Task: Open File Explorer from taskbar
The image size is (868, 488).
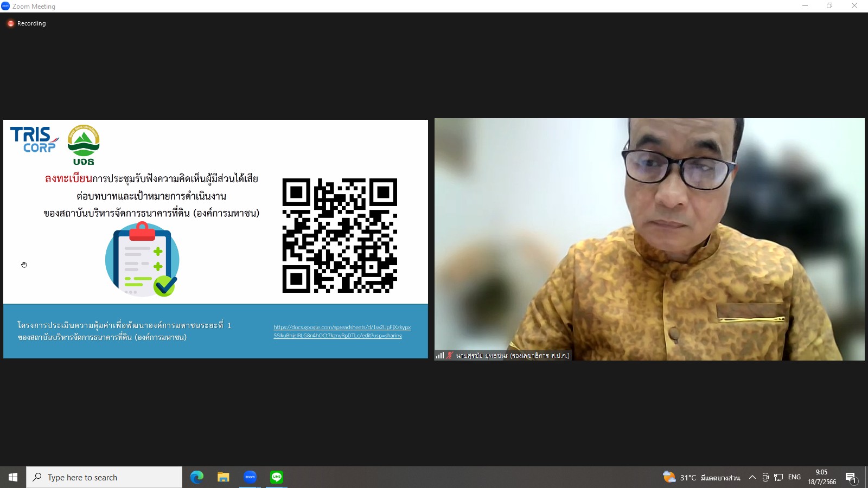Action: 224,477
